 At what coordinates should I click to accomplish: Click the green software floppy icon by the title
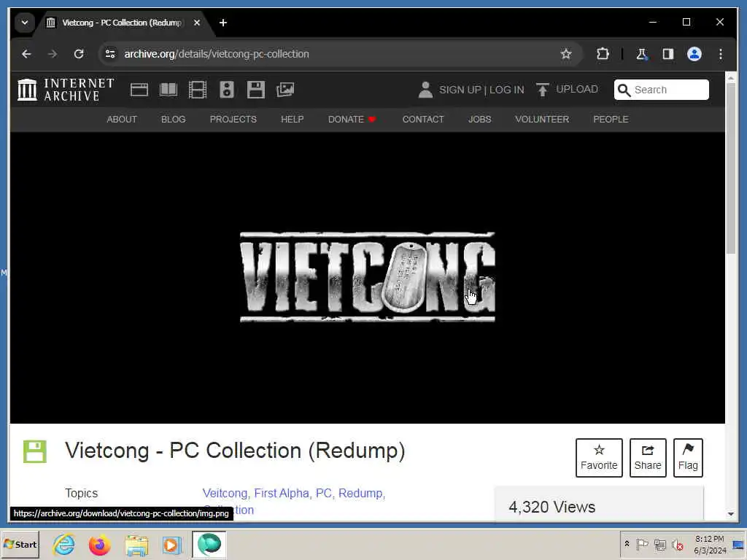(x=35, y=451)
